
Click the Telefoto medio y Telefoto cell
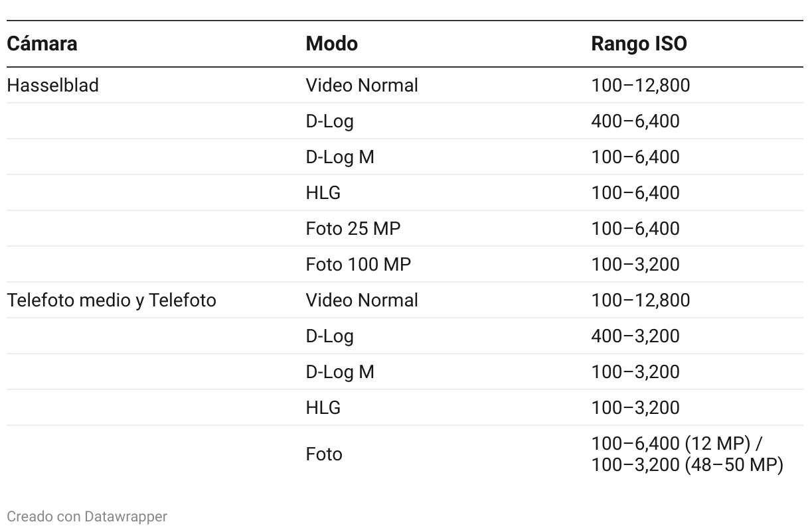tap(112, 300)
